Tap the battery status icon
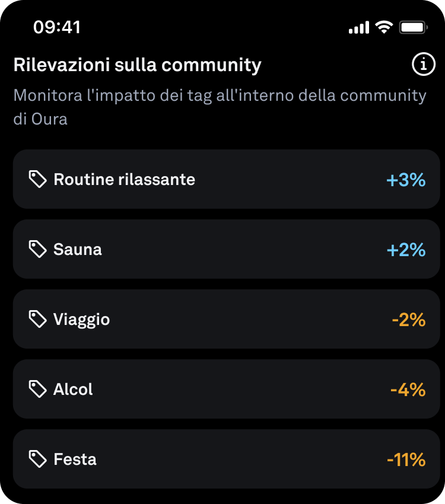 [x=414, y=27]
